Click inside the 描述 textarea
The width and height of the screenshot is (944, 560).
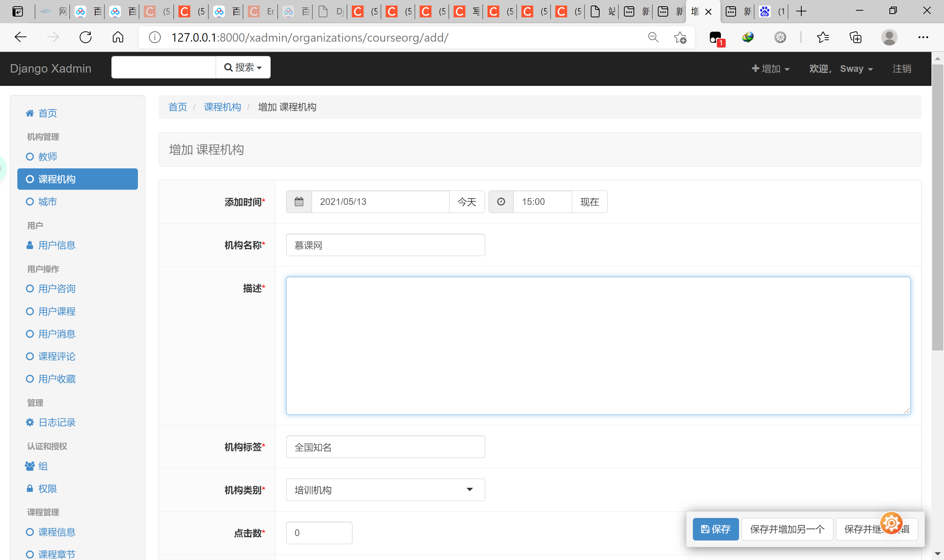tap(598, 346)
